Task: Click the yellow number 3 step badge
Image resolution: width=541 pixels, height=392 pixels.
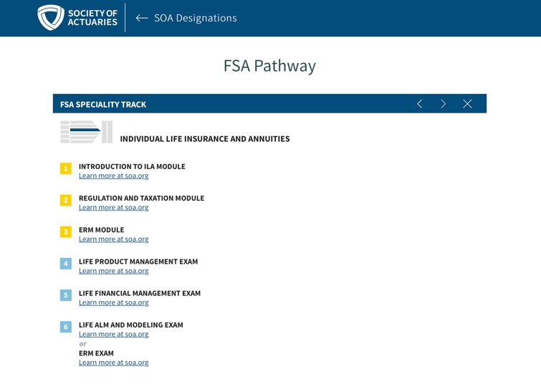Action: coord(66,232)
